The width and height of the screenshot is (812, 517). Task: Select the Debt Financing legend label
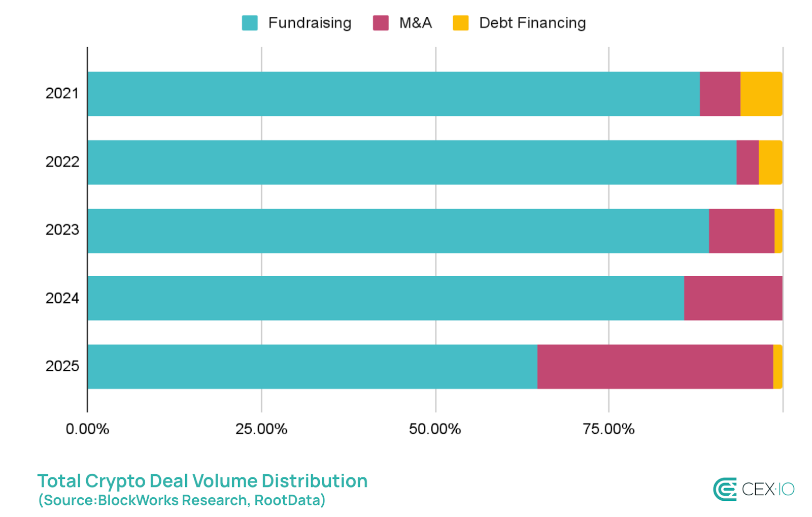(532, 23)
